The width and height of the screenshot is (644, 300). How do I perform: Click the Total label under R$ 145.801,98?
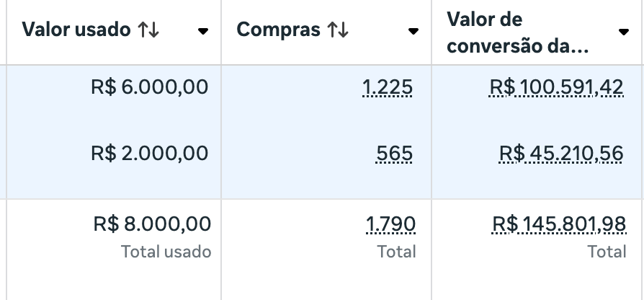point(607,252)
